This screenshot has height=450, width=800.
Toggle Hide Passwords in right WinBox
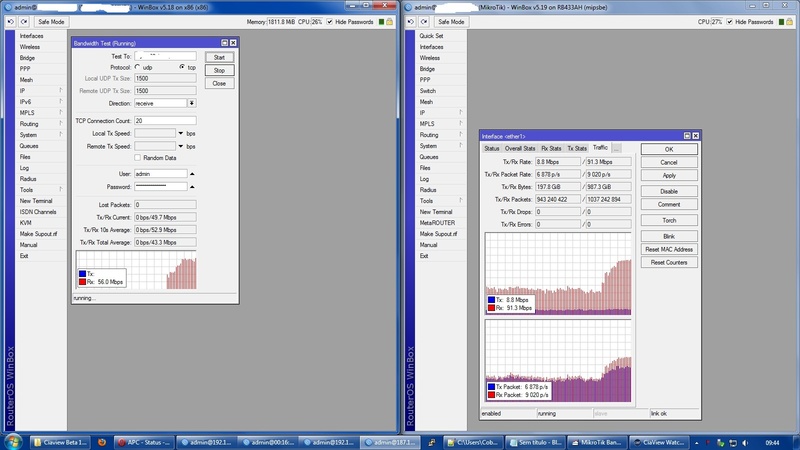pyautogui.click(x=730, y=22)
